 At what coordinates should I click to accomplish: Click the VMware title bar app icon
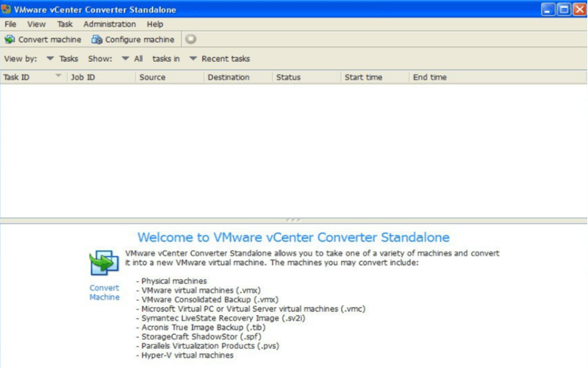[x=6, y=9]
